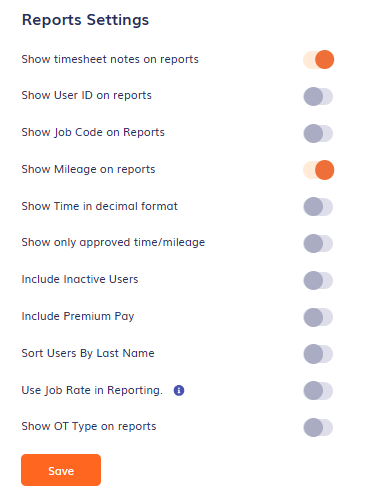
Task: Click the Show OT Type on reports label
Action: click(x=89, y=427)
